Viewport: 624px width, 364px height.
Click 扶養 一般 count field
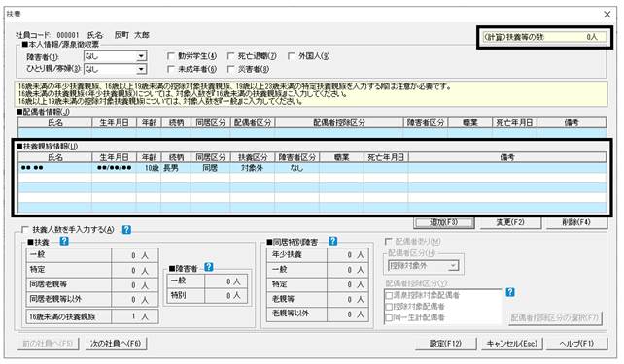click(x=134, y=255)
